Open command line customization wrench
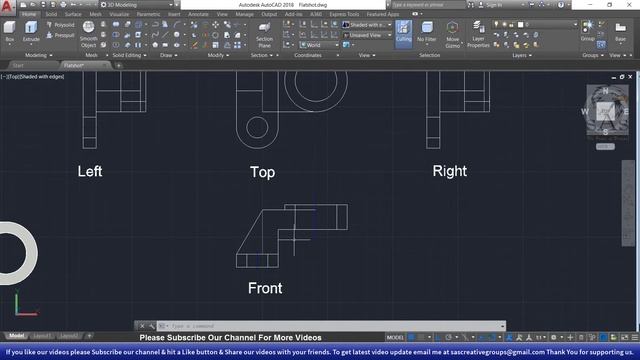Image resolution: width=640 pixels, height=360 pixels. coord(152,326)
